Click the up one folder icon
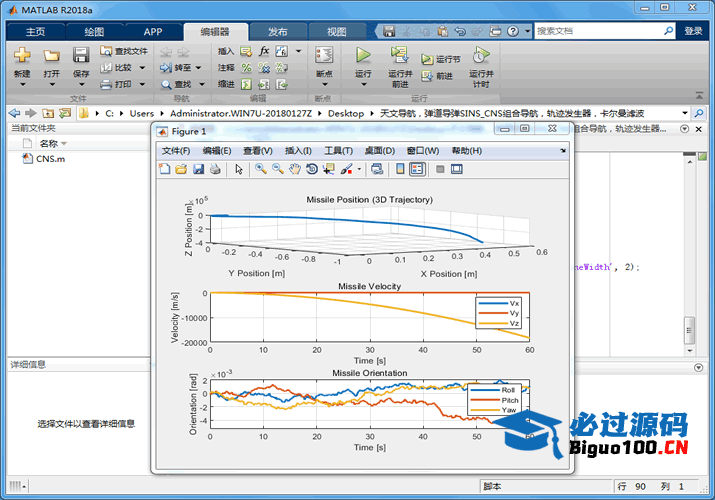 click(48, 113)
